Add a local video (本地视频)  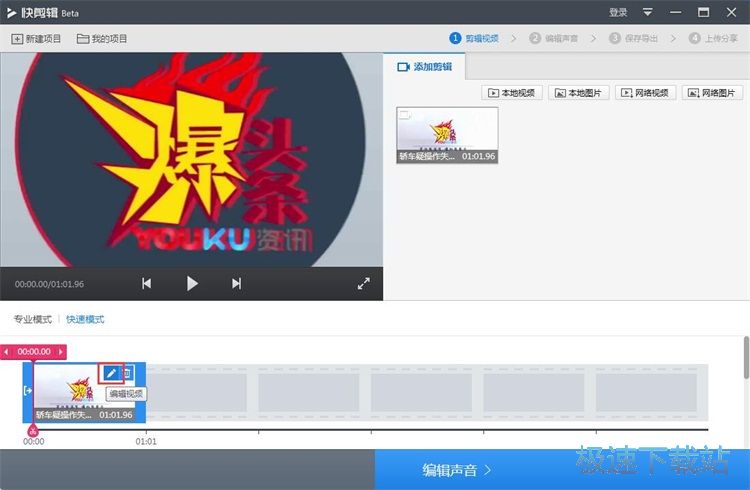512,93
